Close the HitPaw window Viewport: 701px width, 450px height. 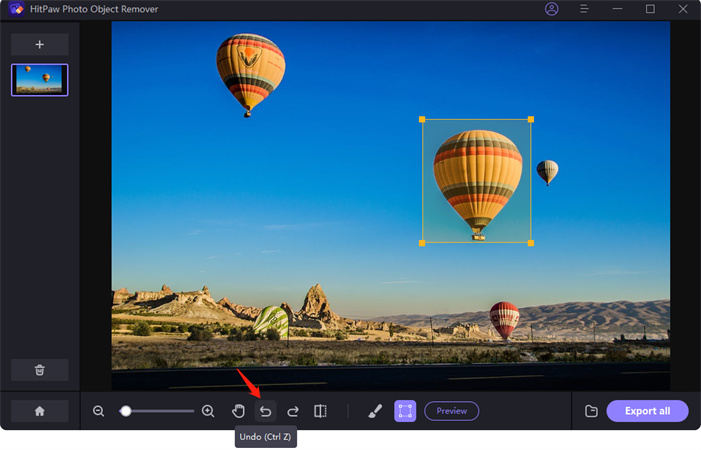(x=683, y=9)
